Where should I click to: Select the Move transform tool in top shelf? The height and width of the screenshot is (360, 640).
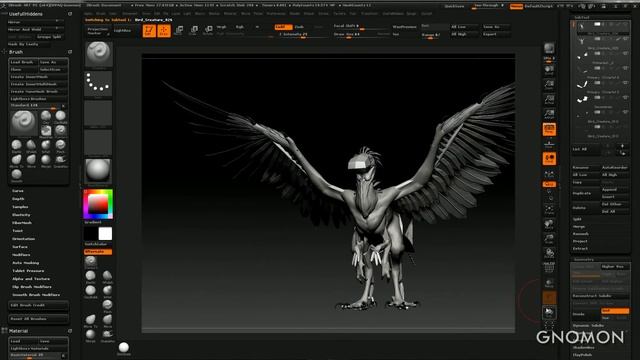click(x=179, y=31)
